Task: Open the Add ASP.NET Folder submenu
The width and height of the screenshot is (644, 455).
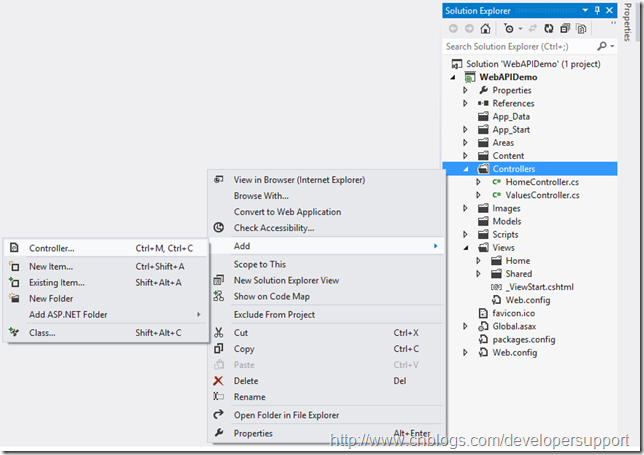Action: (68, 314)
